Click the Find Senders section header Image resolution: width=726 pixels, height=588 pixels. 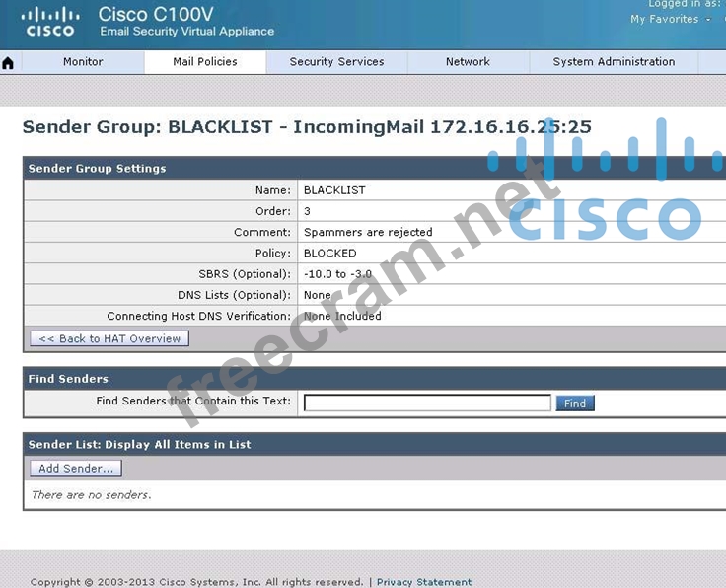[68, 379]
